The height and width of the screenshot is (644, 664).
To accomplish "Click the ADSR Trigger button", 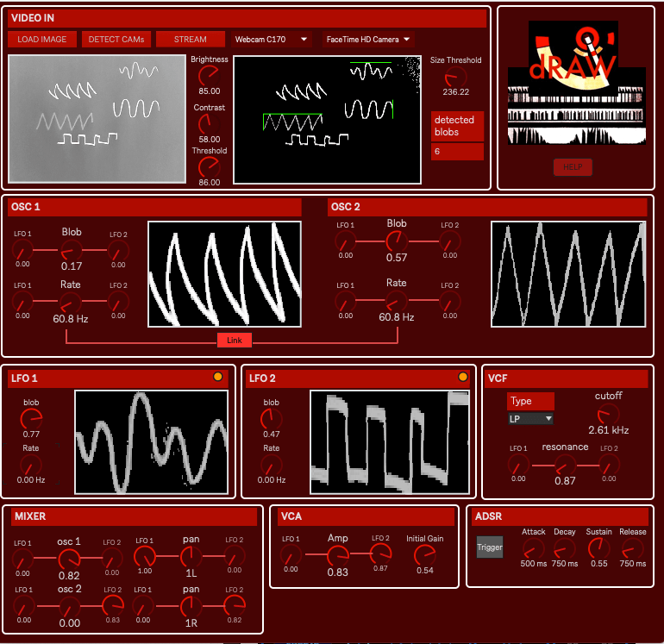I will coord(490,547).
